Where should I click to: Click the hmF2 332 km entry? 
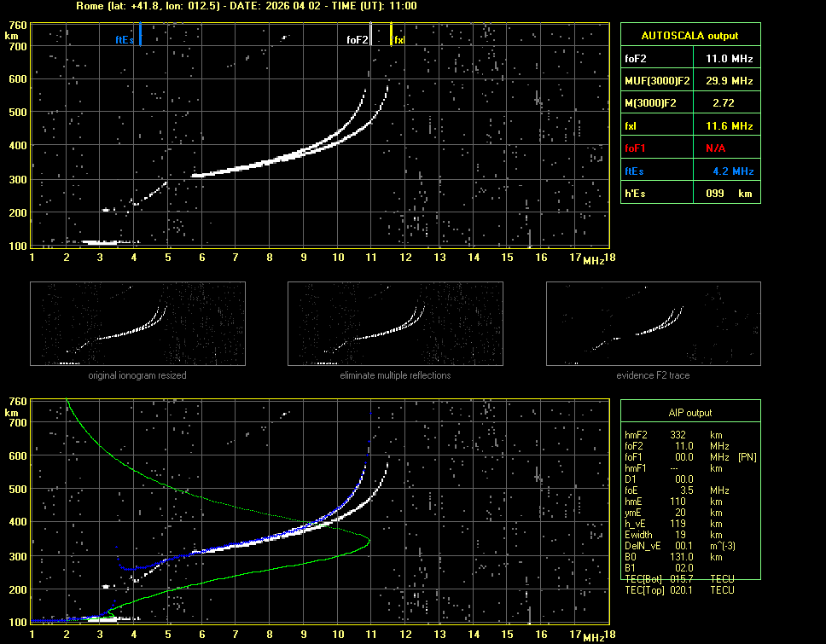tap(679, 435)
